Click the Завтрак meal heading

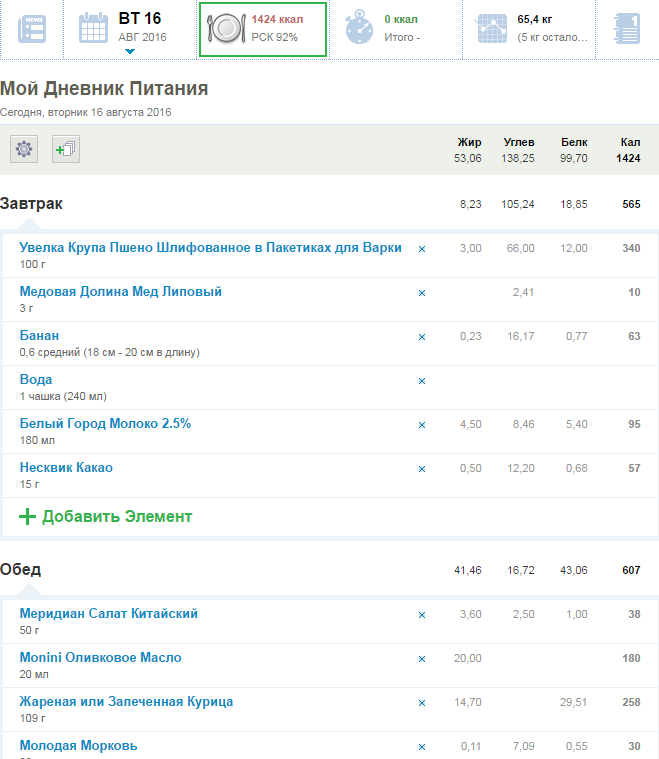point(31,204)
